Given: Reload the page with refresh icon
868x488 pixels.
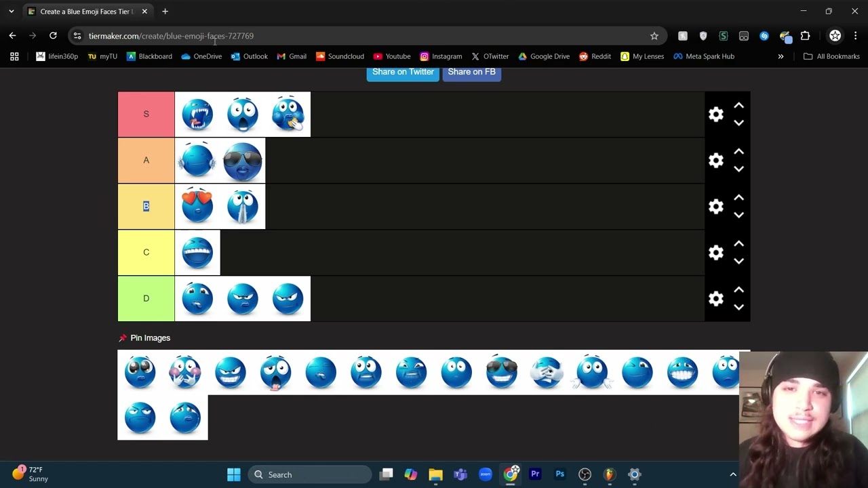Looking at the screenshot, I should (53, 36).
